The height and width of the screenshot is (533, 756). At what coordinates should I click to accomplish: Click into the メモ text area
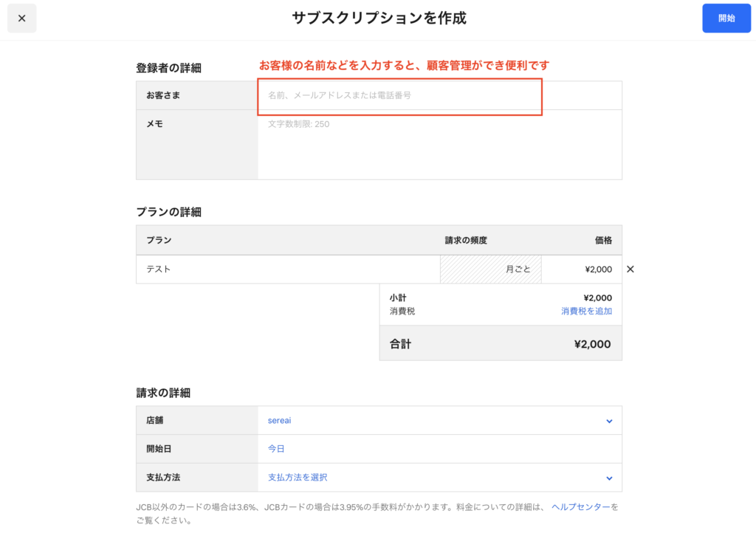pyautogui.click(x=439, y=145)
